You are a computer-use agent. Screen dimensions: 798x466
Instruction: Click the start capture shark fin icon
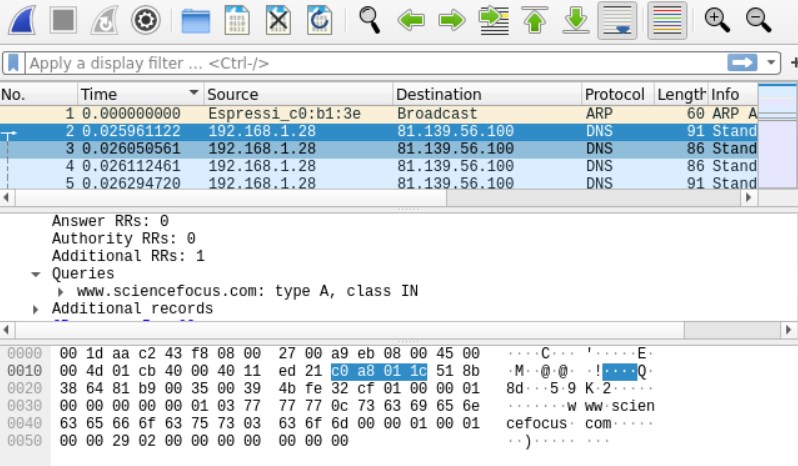21,19
